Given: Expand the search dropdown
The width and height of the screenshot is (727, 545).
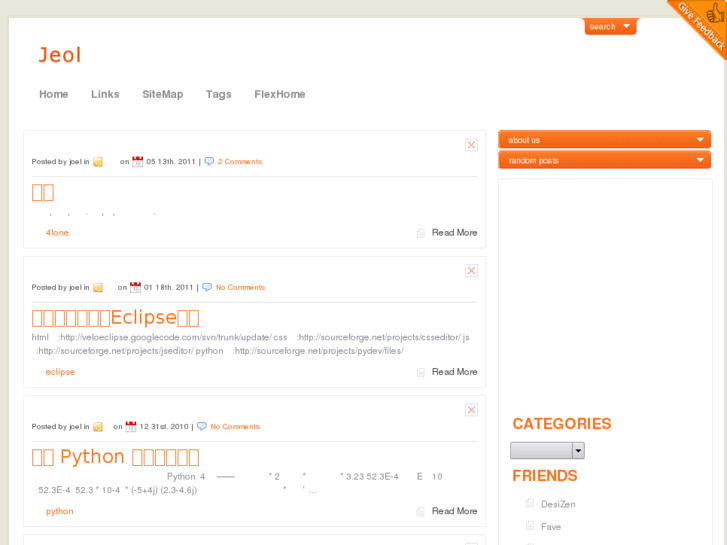Looking at the screenshot, I should tap(610, 26).
